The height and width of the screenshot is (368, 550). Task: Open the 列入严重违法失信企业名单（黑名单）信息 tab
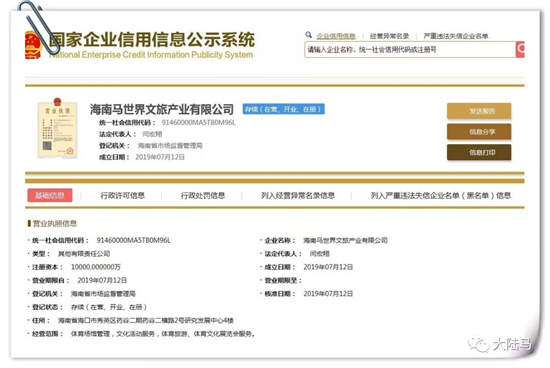coord(441,195)
